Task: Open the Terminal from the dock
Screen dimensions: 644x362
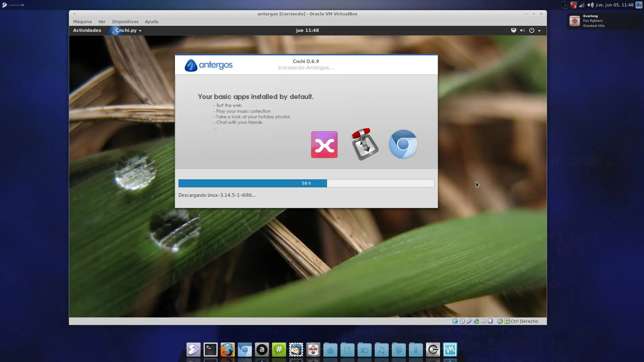Action: point(211,350)
